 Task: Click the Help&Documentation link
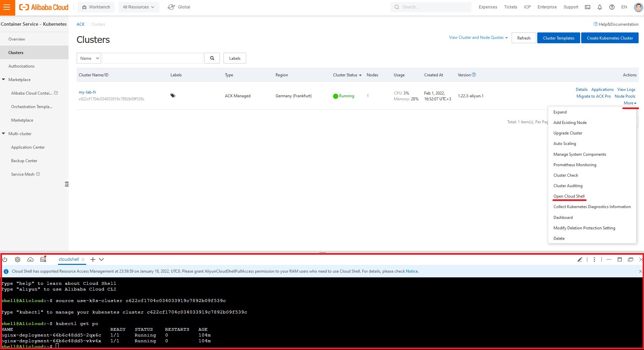[616, 24]
